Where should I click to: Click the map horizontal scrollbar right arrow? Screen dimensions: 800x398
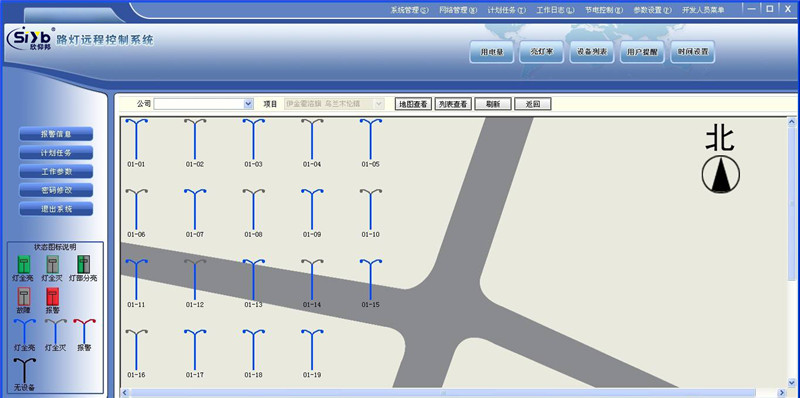782,392
